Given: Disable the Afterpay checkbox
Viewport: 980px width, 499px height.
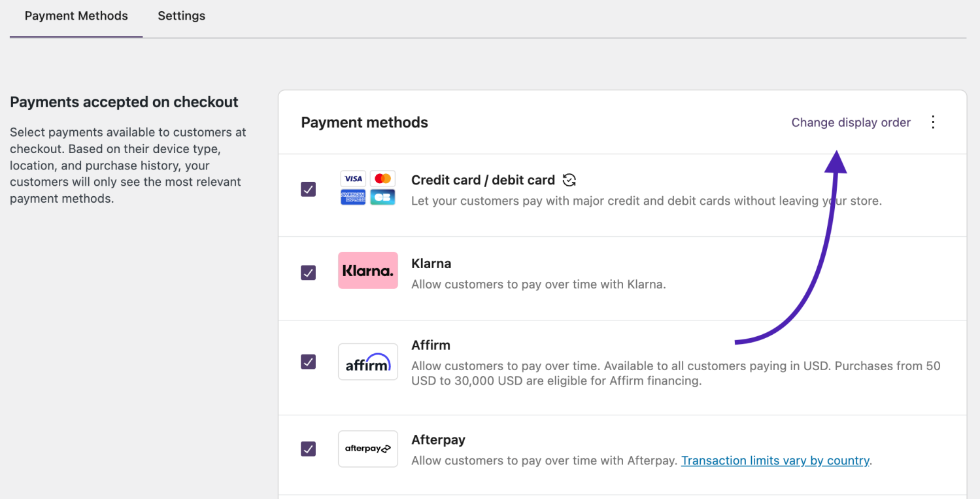Looking at the screenshot, I should pos(308,449).
